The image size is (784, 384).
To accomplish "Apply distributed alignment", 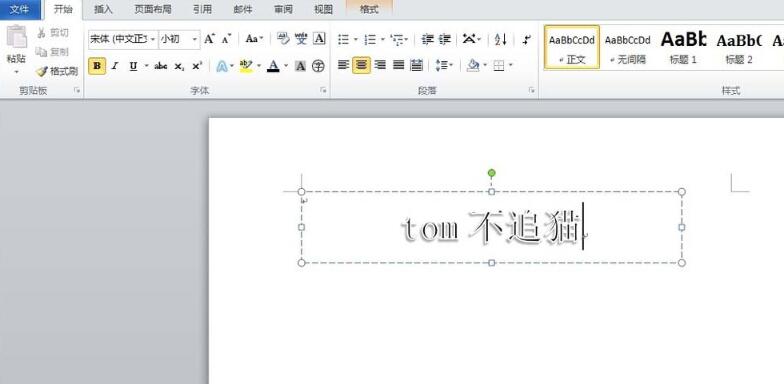I will [x=416, y=64].
